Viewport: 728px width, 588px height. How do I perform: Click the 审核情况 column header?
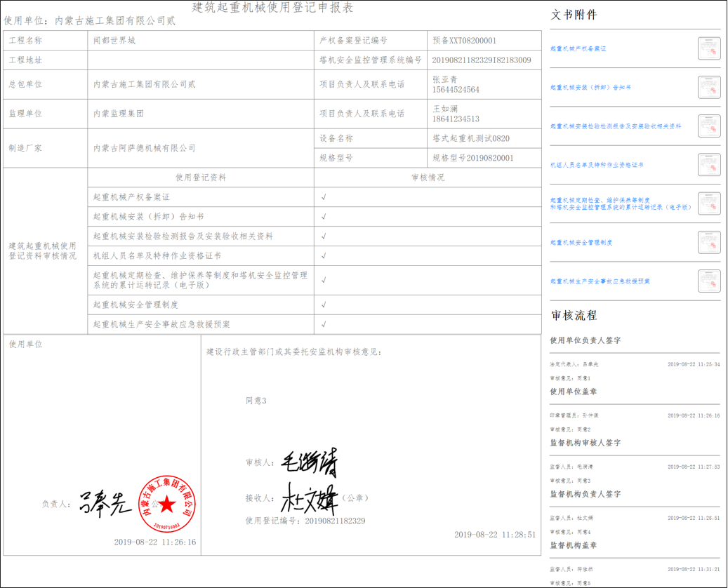point(428,178)
